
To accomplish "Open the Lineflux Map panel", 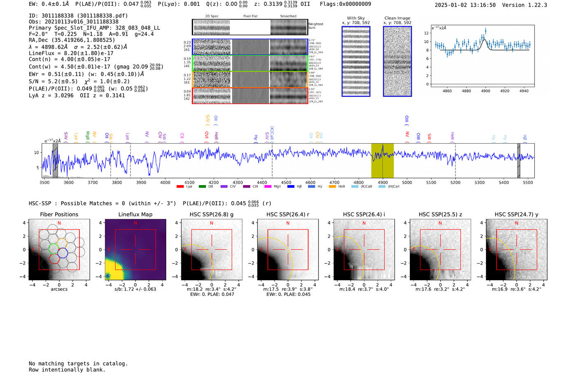I will (135, 249).
